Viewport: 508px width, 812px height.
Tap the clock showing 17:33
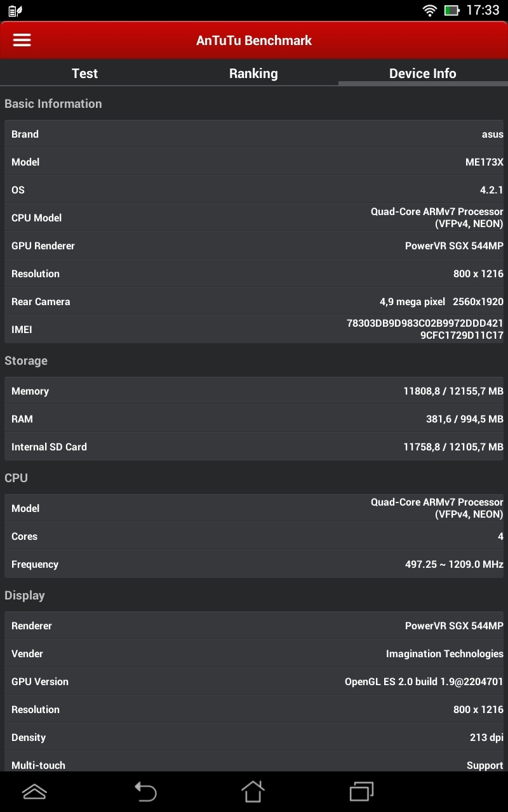483,10
